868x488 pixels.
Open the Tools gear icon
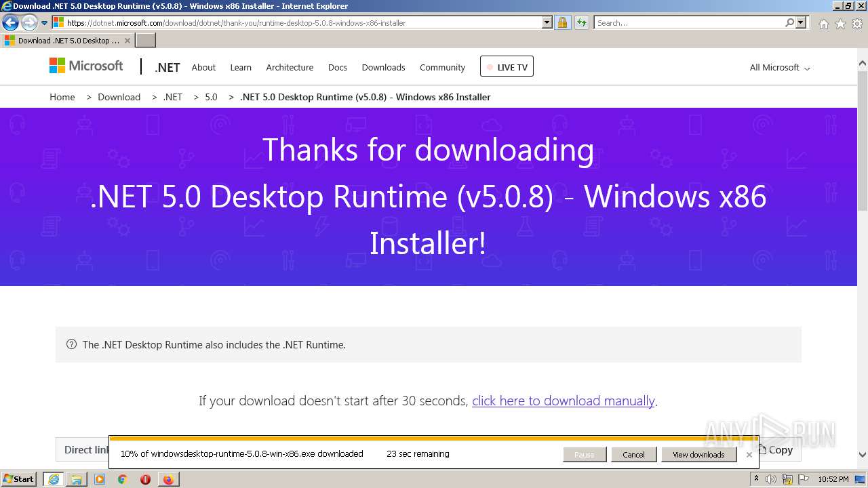point(857,24)
